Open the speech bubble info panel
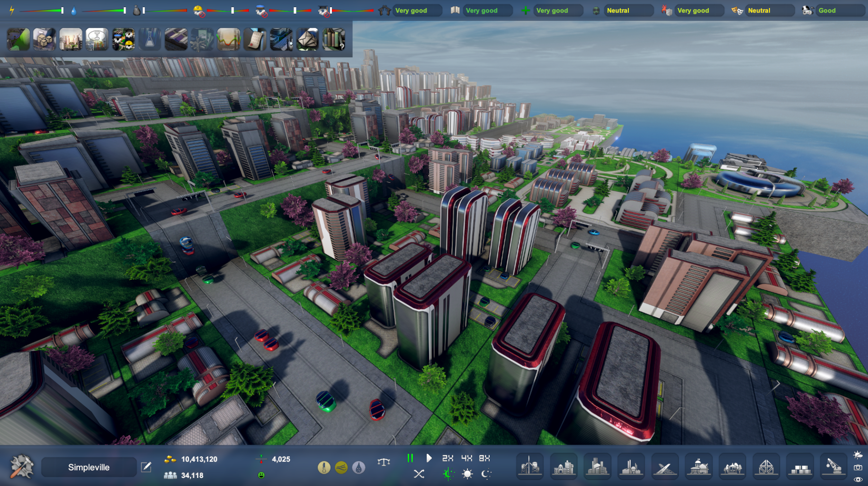The height and width of the screenshot is (486, 868). click(97, 39)
